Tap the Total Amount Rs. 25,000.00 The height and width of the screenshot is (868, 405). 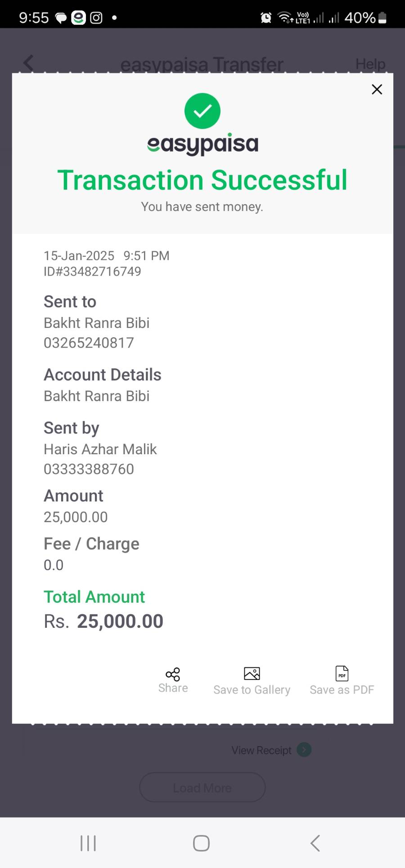coord(103,621)
